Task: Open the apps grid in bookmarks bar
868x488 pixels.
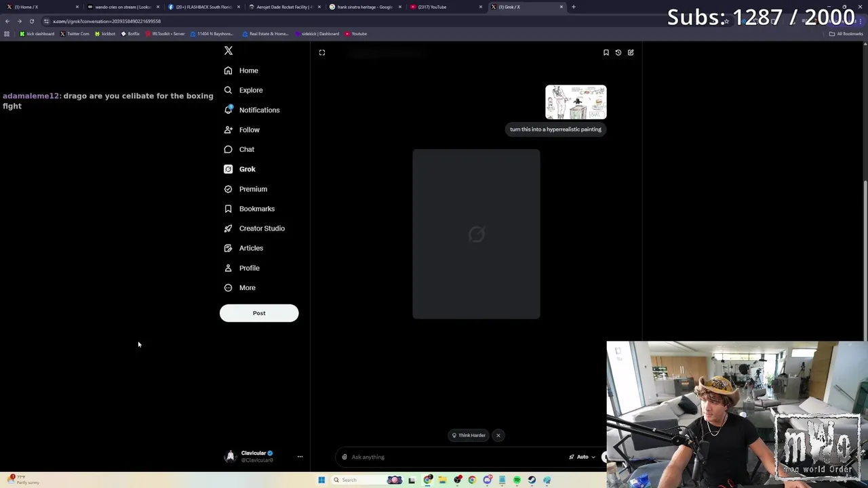Action: [x=7, y=34]
